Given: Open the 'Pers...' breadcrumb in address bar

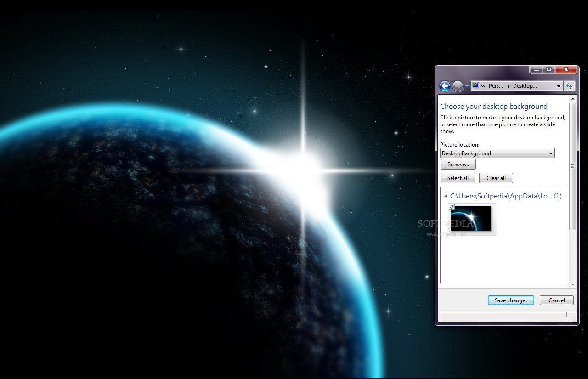Looking at the screenshot, I should 496,86.
